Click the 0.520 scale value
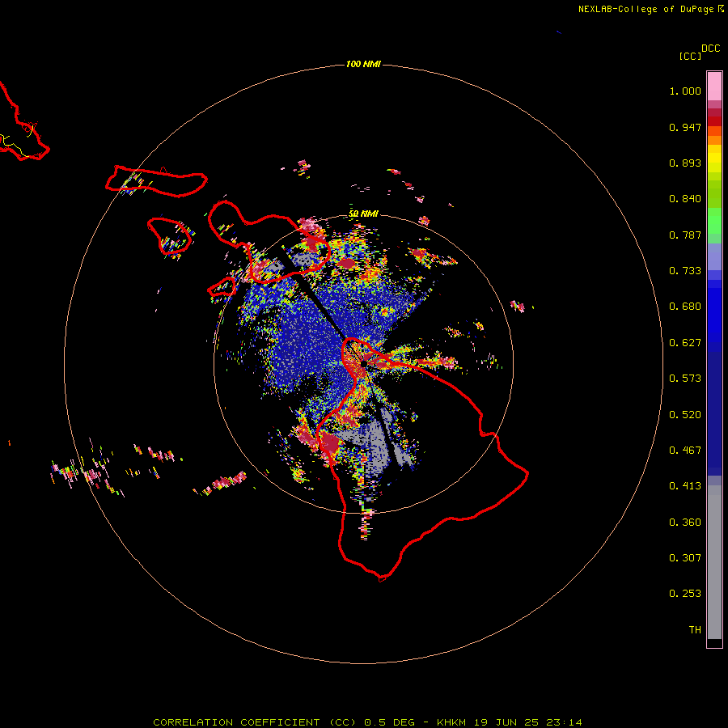 coord(685,415)
